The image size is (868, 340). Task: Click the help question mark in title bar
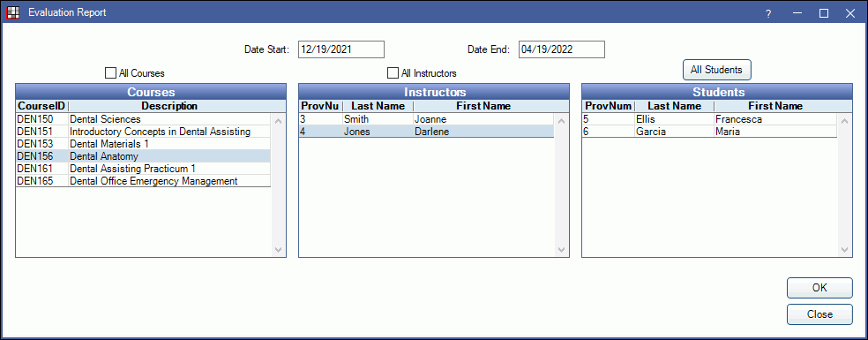pyautogui.click(x=768, y=13)
